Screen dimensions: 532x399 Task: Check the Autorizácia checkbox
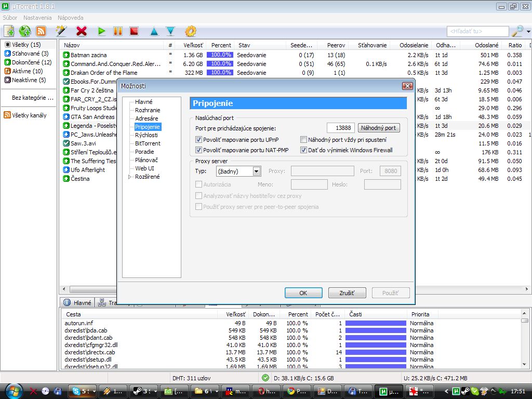pos(199,184)
